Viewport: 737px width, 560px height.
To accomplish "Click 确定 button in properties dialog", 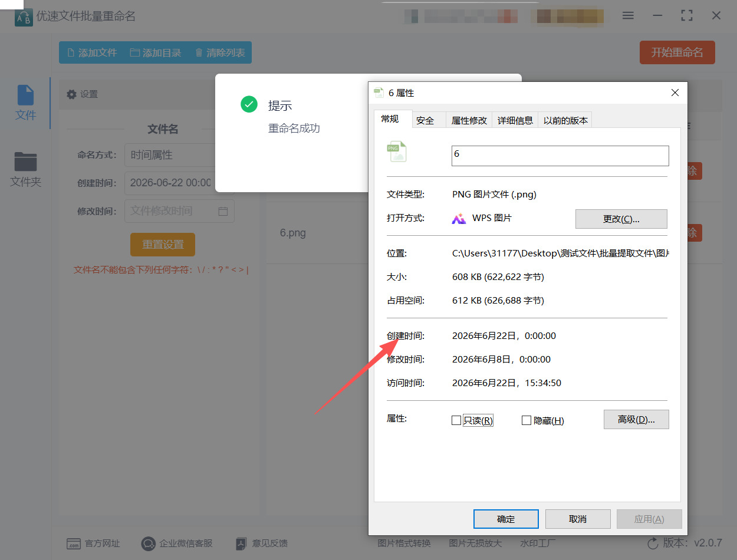I will click(x=506, y=519).
